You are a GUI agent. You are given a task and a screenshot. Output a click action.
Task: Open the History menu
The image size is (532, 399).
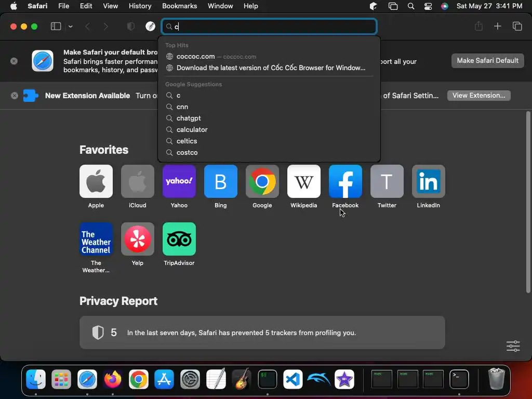point(140,6)
